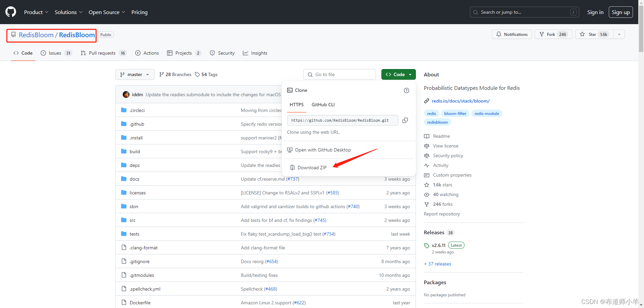Open the master branch selector
Image resolution: width=644 pixels, height=308 pixels.
click(135, 74)
